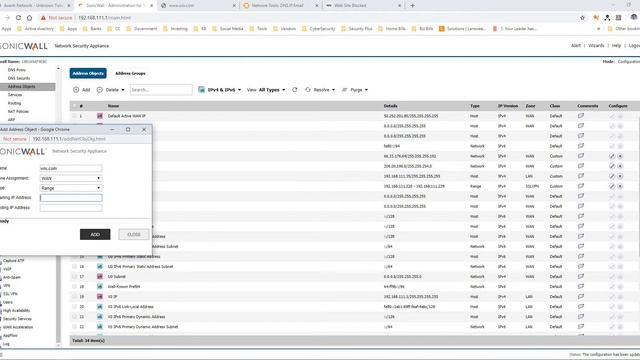
Task: Tick the select-all checkbox in the table header
Action: [x=74, y=106]
